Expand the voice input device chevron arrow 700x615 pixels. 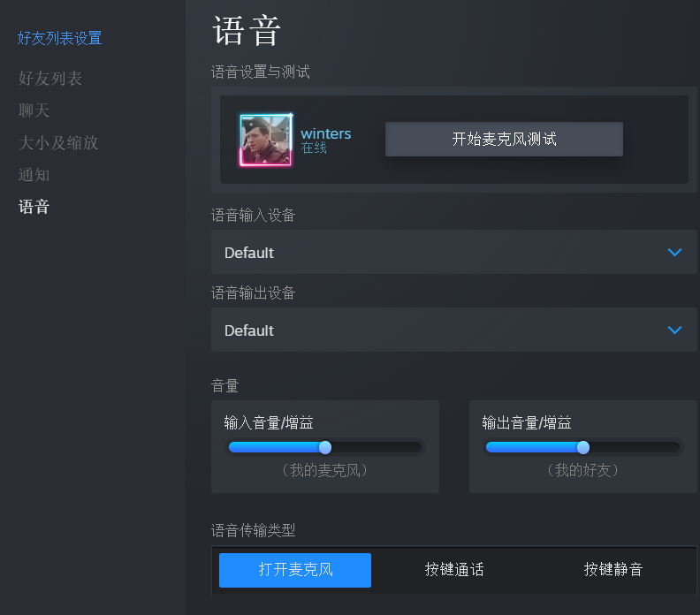click(x=674, y=253)
